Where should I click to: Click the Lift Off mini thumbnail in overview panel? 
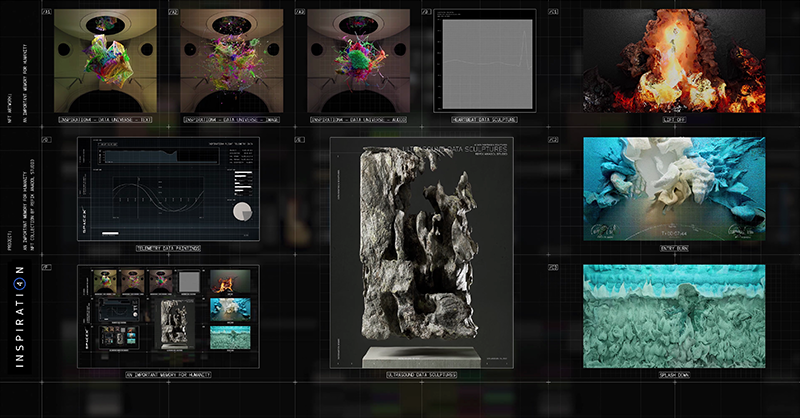click(x=230, y=281)
